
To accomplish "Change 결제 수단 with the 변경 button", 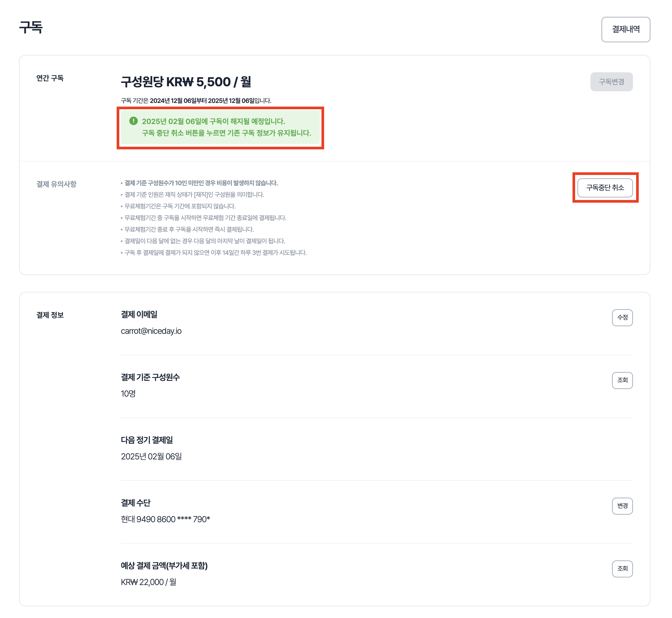I will coord(622,505).
